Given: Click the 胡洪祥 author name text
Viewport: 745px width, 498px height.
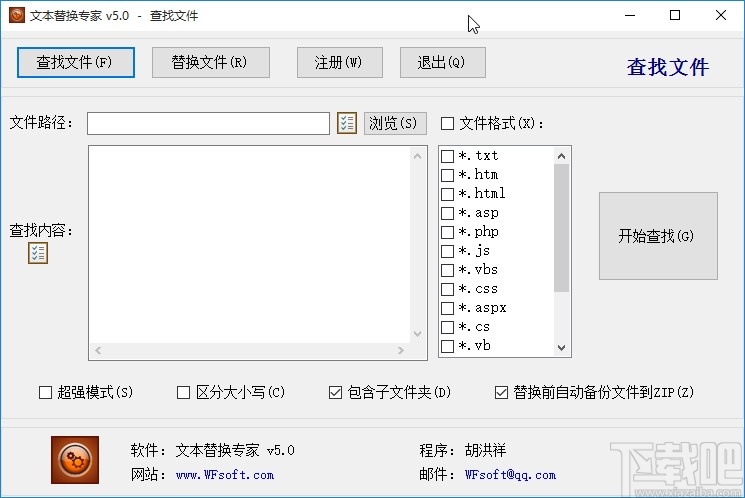Looking at the screenshot, I should click(x=486, y=450).
